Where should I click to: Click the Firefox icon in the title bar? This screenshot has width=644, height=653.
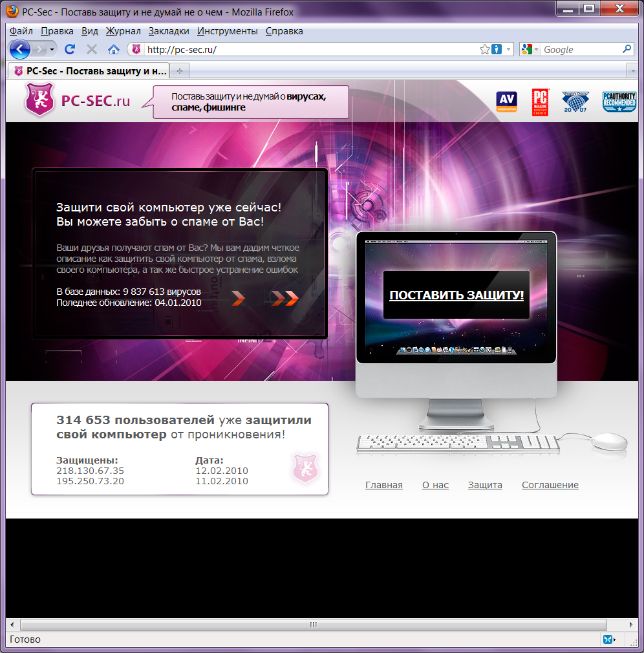tap(12, 11)
